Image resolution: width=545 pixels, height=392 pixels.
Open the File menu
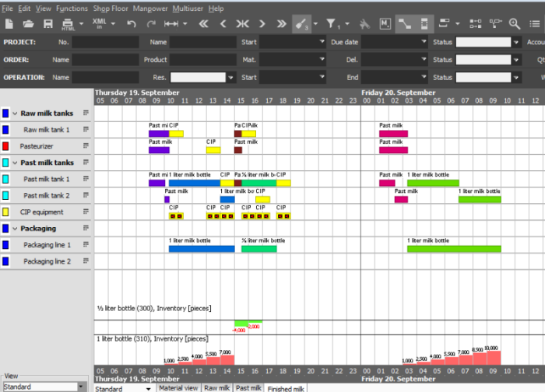(x=7, y=9)
